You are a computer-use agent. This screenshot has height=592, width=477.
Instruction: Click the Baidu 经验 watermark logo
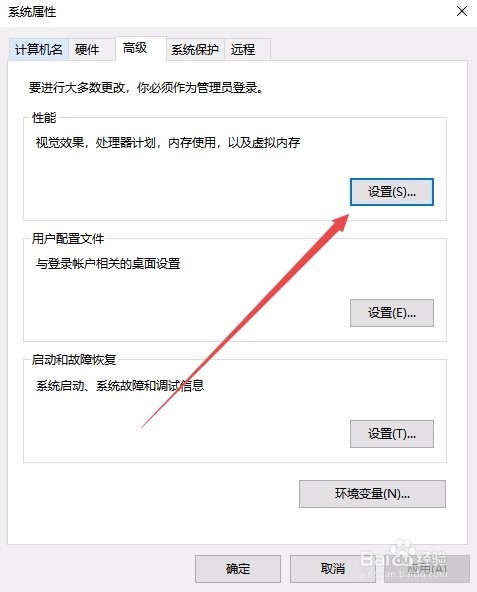403,560
